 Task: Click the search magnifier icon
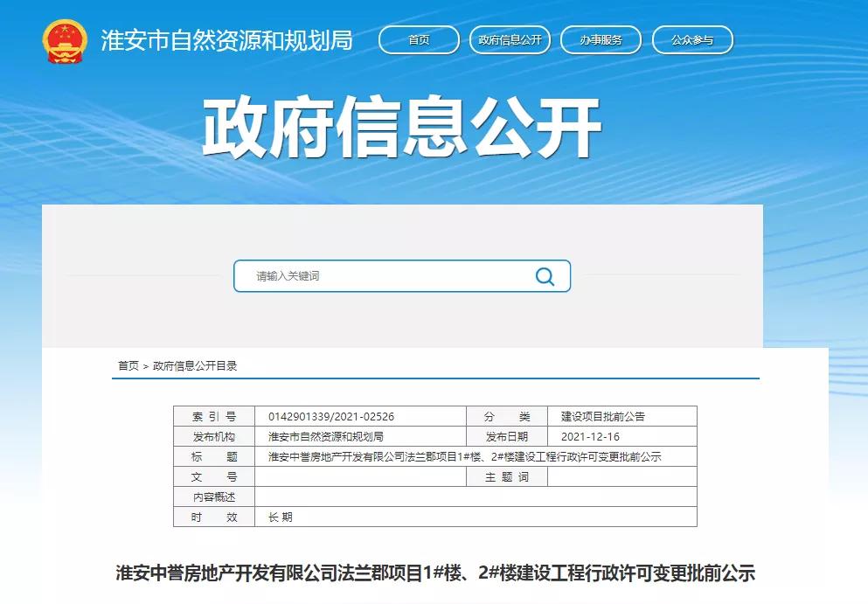(545, 275)
